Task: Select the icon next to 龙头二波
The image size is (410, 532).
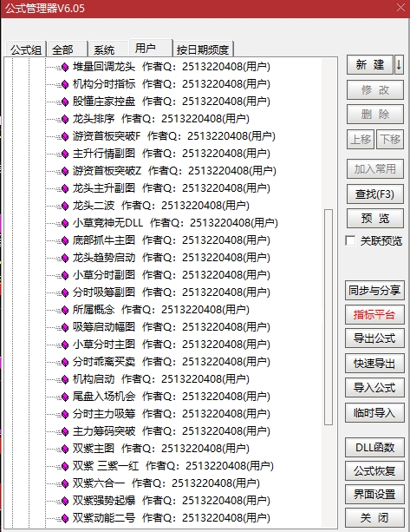Action: [65, 206]
